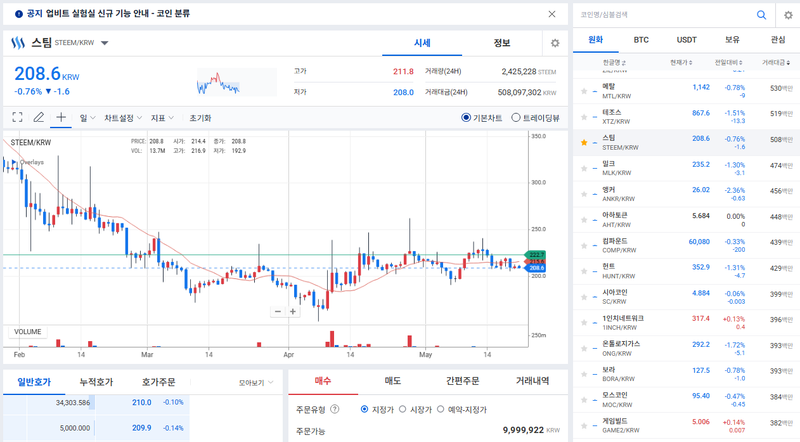Star the 앵커 ANKR/KRW row

584,194
